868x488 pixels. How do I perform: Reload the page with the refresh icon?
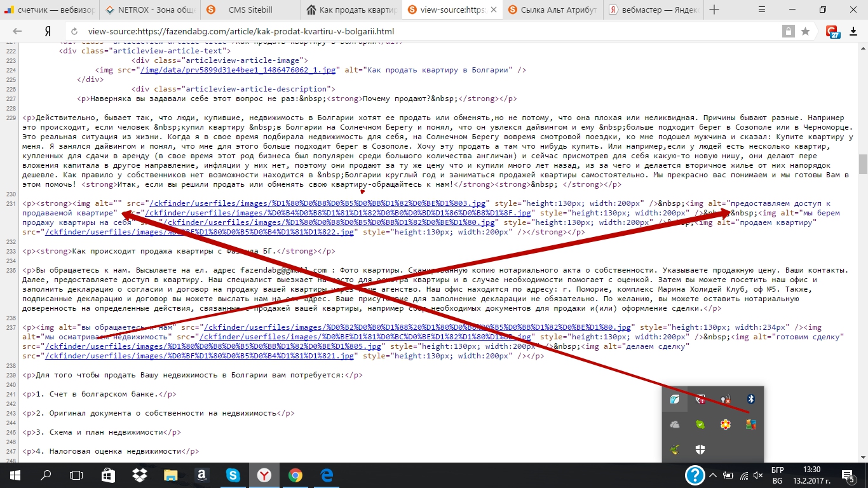[x=74, y=31]
